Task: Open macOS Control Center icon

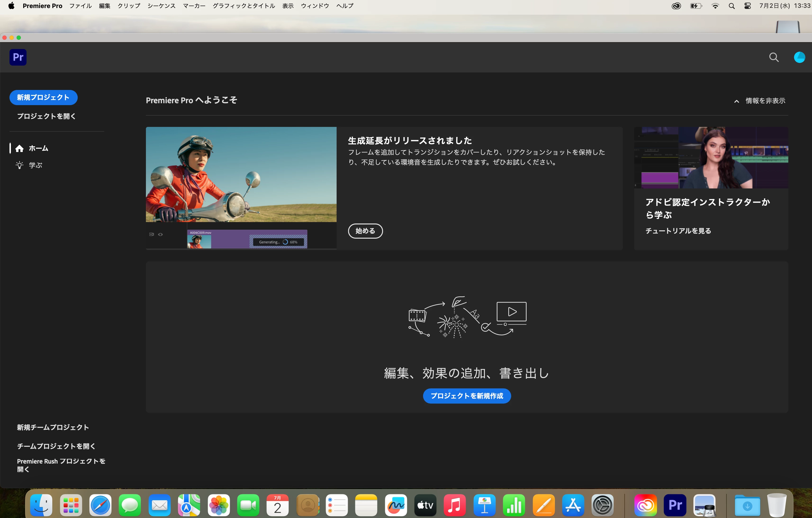Action: pos(747,6)
